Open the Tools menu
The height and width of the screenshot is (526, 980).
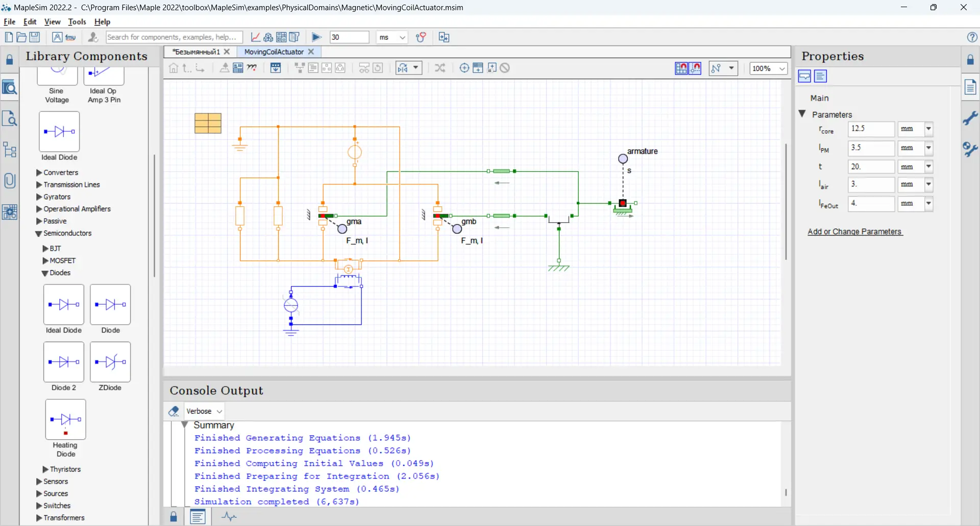coord(77,22)
